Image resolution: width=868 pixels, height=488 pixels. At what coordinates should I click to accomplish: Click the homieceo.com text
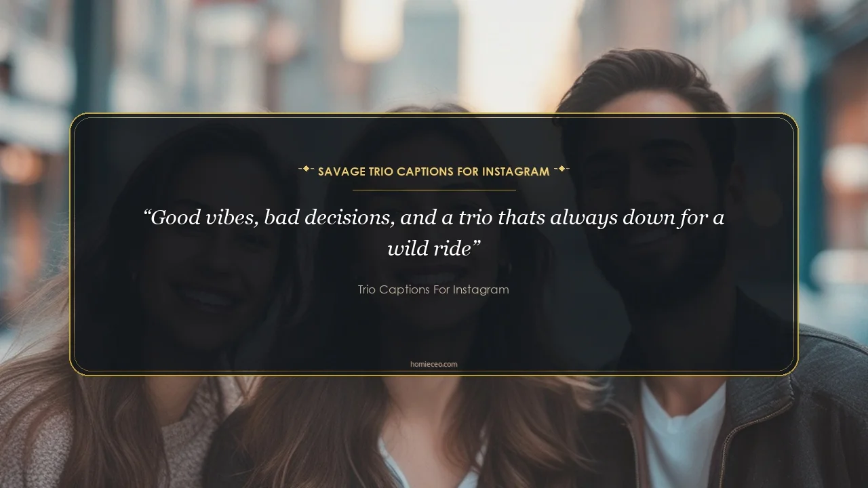pyautogui.click(x=434, y=364)
